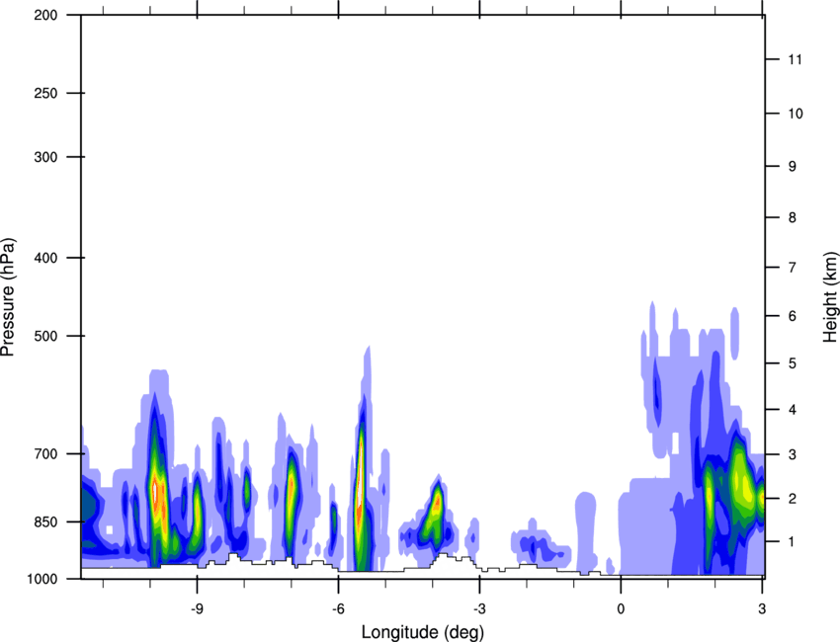Pick the 5 km height label
The height and width of the screenshot is (642, 840).
click(793, 363)
